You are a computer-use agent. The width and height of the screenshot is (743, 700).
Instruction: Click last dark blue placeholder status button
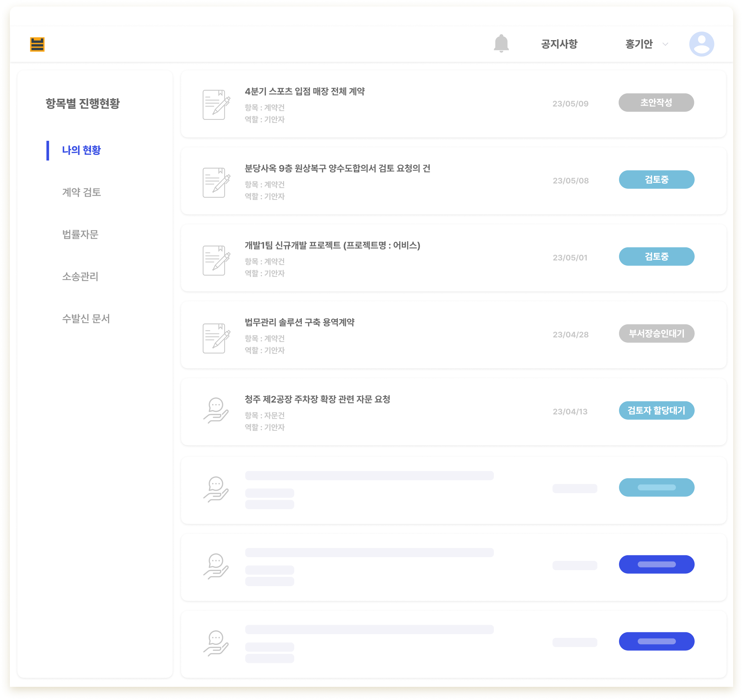point(656,642)
